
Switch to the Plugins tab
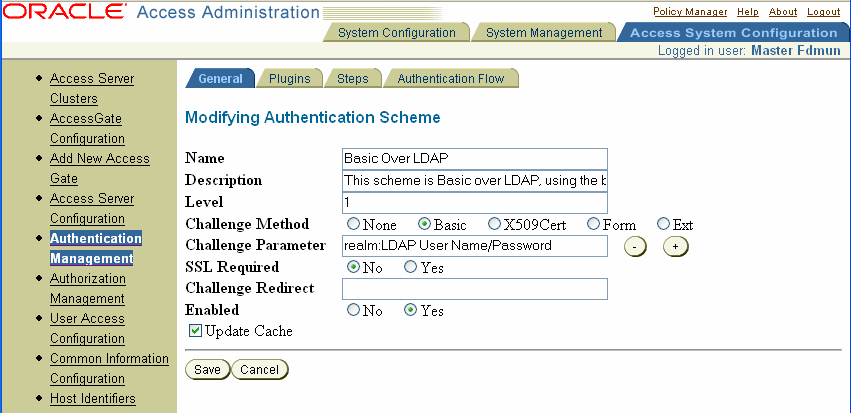tap(290, 78)
